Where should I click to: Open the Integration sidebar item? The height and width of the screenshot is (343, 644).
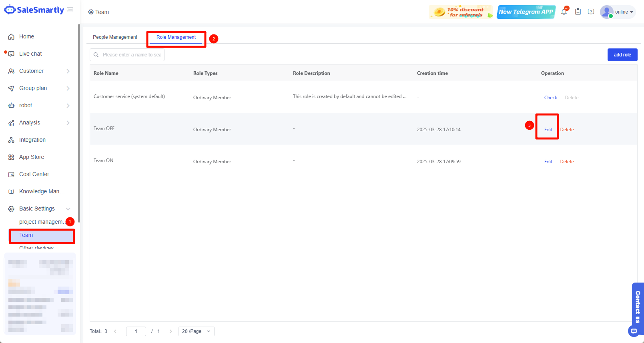(32, 140)
